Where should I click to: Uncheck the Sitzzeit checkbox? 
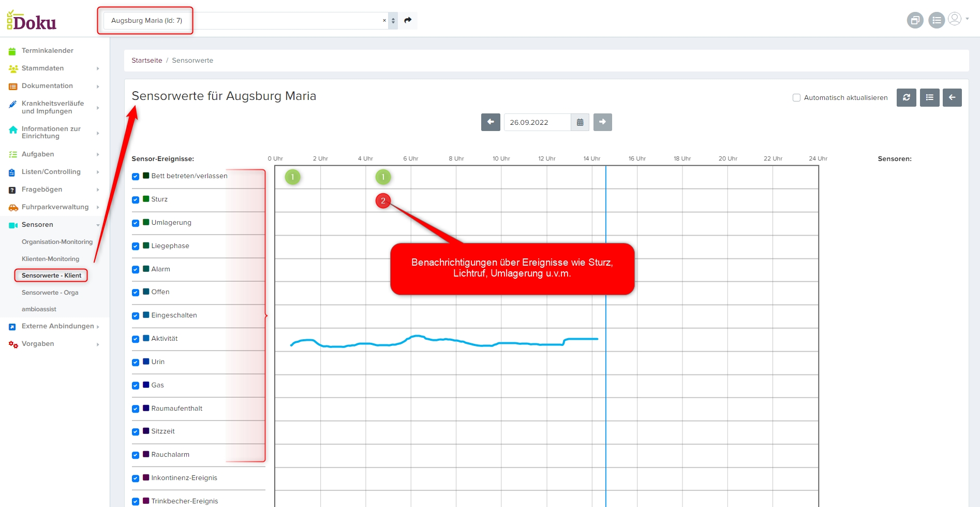click(136, 432)
